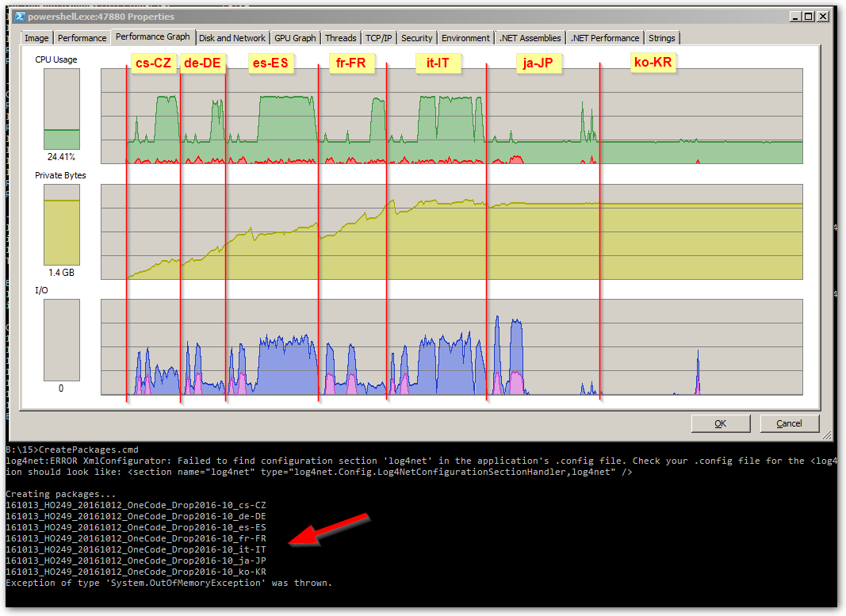This screenshot has width=846, height=616.
Task: Switch to the Image tab
Action: [x=36, y=38]
